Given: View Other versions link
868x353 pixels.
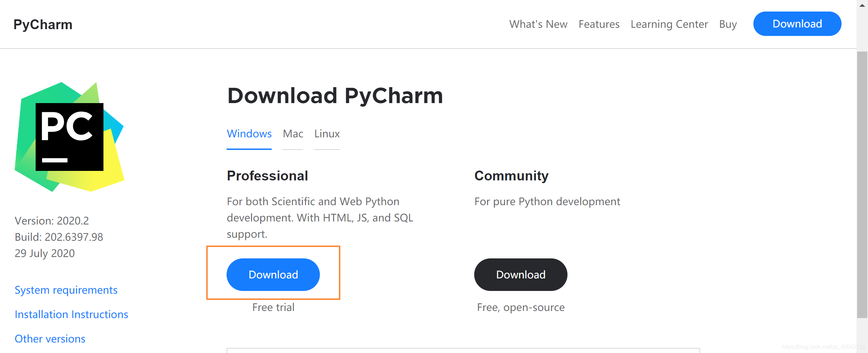Looking at the screenshot, I should pos(50,339).
